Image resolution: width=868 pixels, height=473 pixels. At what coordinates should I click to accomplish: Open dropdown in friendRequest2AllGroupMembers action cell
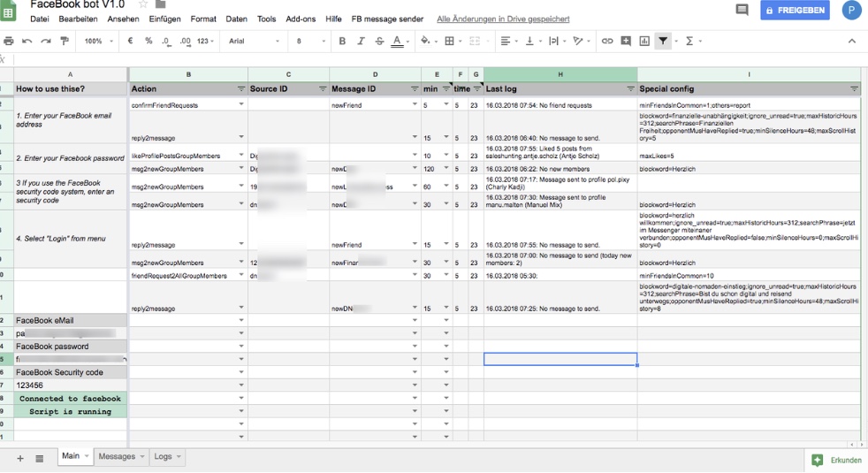[x=240, y=275]
